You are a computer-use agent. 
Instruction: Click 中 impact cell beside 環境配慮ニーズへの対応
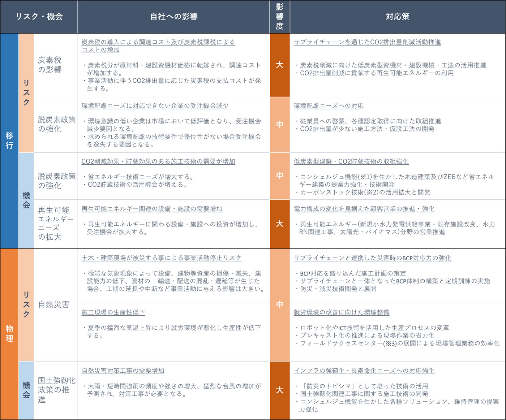coord(280,125)
